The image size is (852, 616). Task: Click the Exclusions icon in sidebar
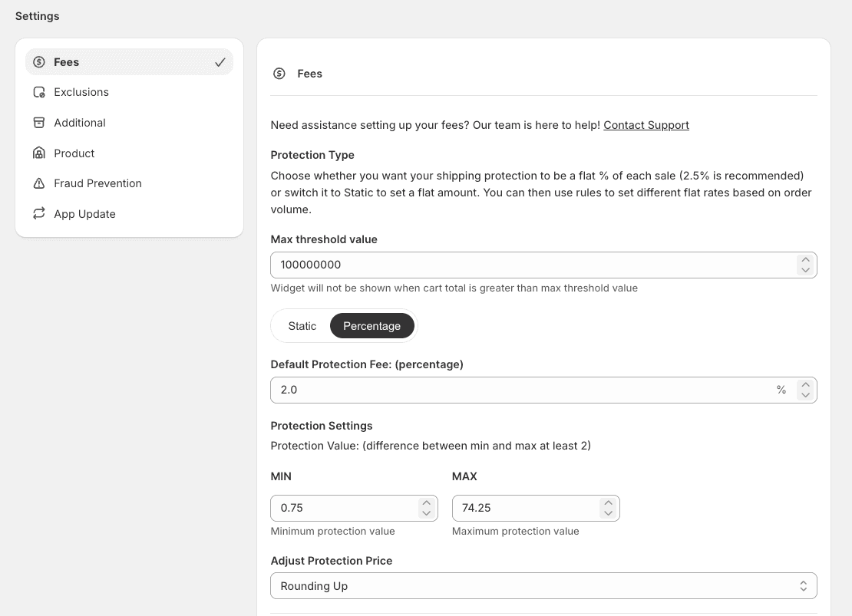coord(39,92)
